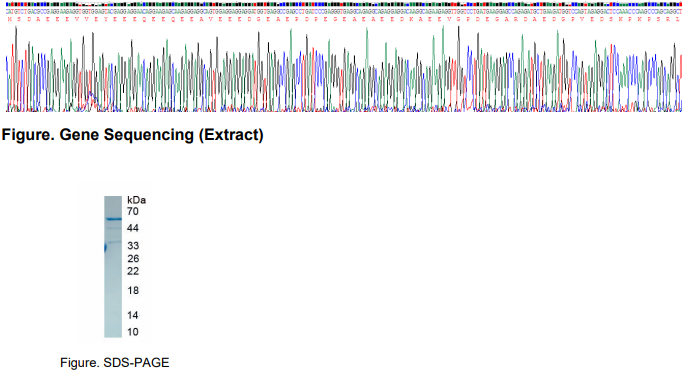
Task: Click the 44 kDa marker label
Action: tap(133, 228)
